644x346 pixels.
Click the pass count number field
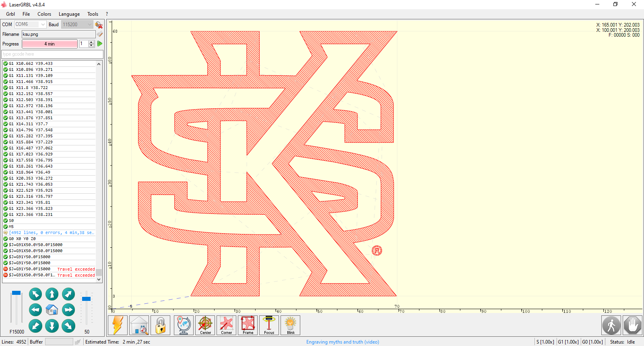84,44
